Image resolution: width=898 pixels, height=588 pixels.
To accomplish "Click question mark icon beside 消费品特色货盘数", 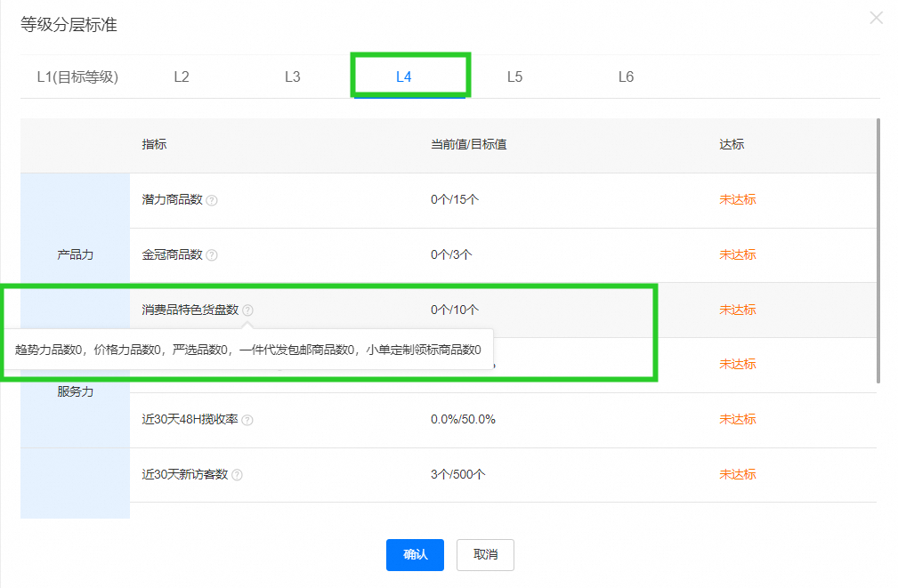I will pos(247,310).
